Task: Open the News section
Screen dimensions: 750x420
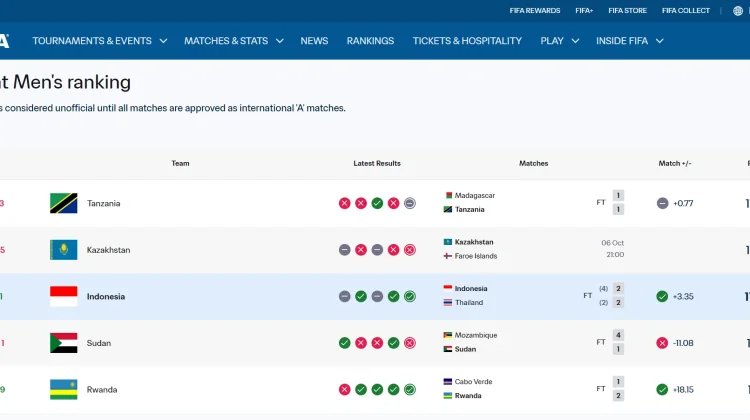Action: click(x=314, y=41)
